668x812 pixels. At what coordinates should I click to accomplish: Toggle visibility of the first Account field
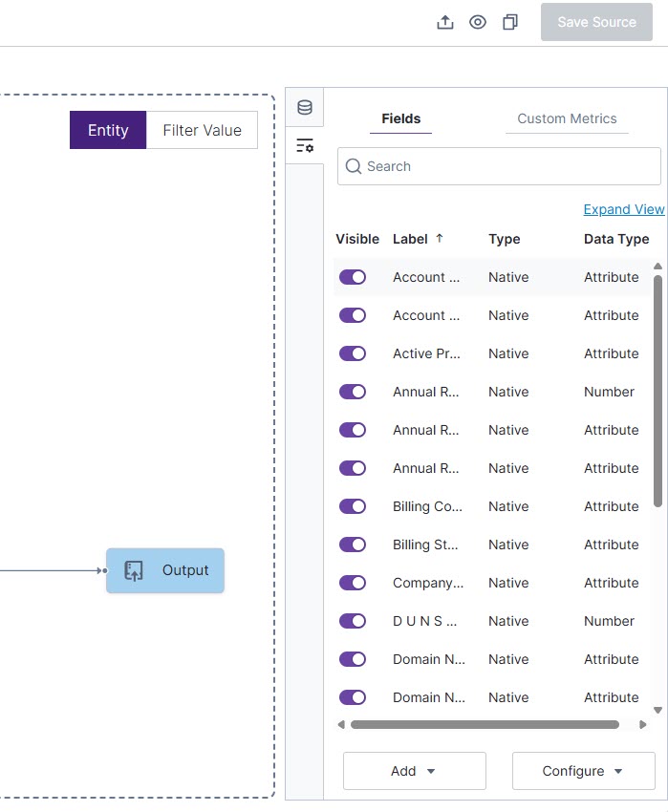353,276
